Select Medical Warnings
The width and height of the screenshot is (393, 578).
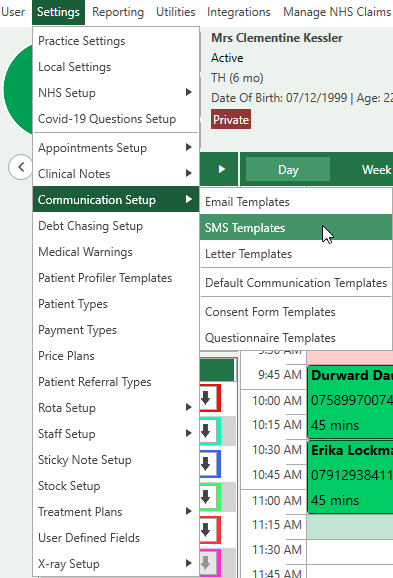click(x=116, y=252)
